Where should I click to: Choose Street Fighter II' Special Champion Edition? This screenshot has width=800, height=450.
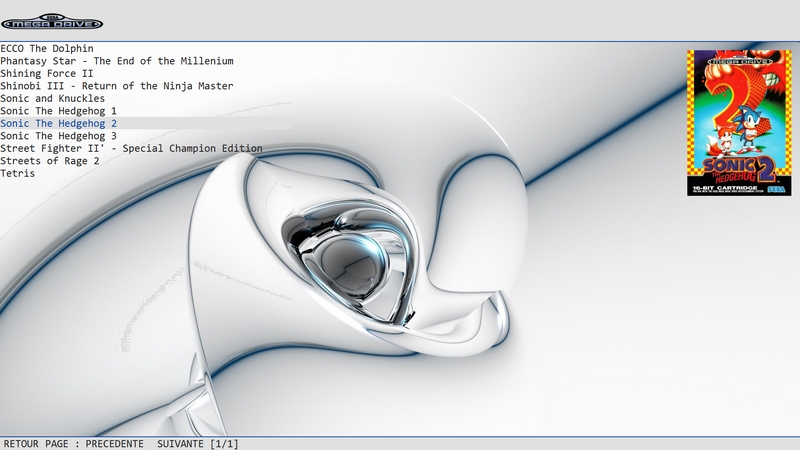coord(131,148)
